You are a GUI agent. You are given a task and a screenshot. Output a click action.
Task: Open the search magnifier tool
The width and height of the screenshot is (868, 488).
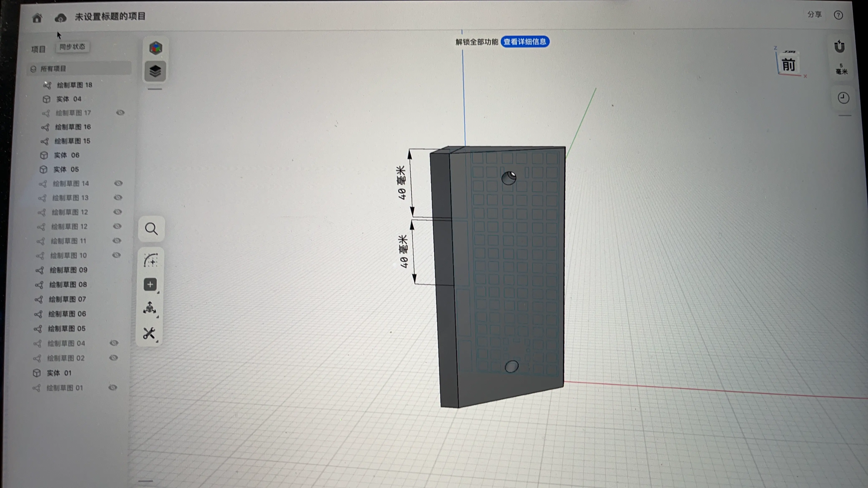[x=151, y=229]
